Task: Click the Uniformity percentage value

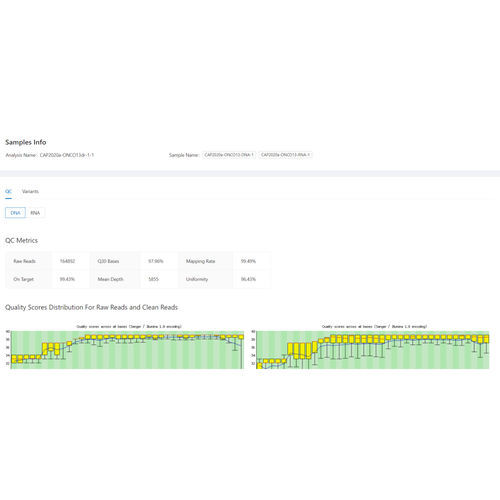Action: [248, 279]
